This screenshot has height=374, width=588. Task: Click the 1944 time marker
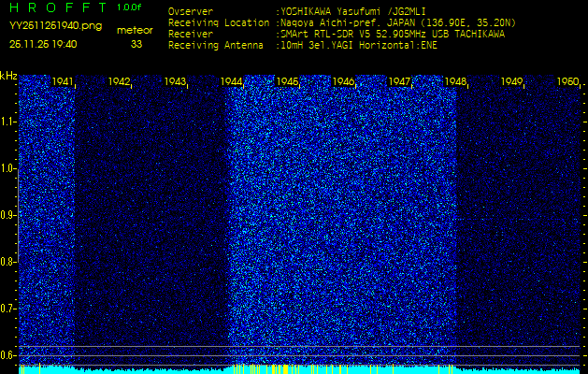tap(232, 81)
